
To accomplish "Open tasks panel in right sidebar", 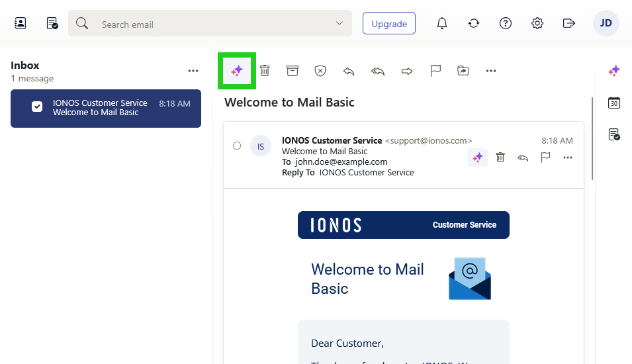I will point(614,134).
